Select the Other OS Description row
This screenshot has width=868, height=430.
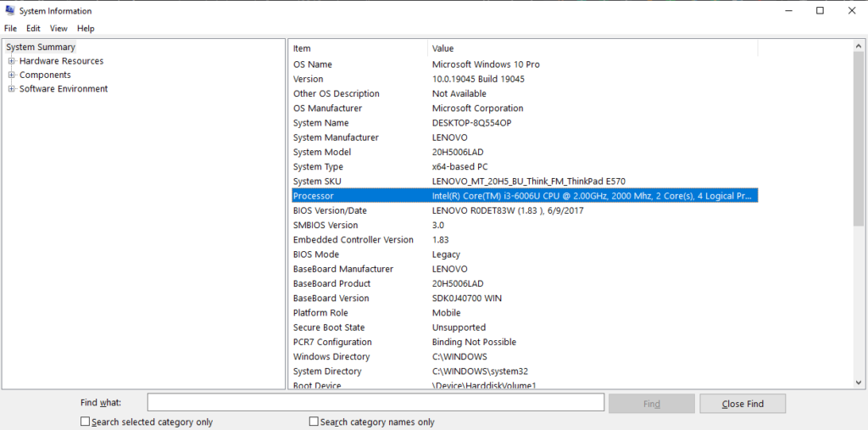pyautogui.click(x=525, y=93)
